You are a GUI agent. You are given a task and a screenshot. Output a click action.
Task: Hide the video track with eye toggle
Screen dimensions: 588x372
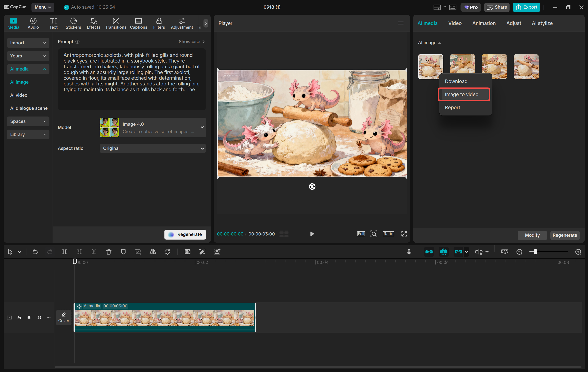coord(29,317)
